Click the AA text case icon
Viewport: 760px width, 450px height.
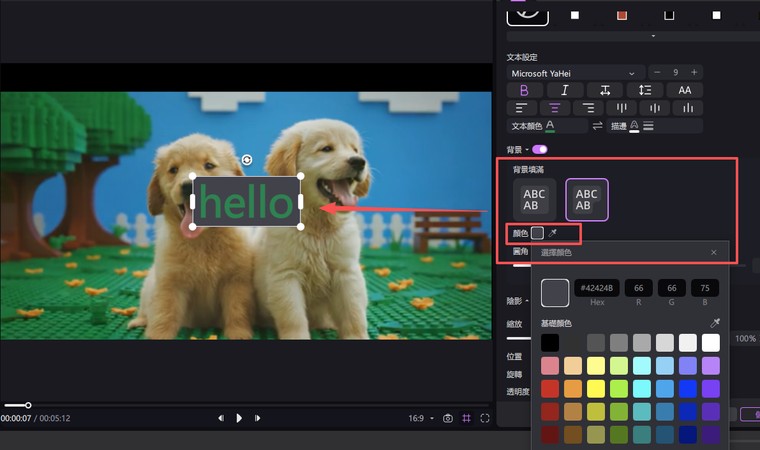(684, 90)
